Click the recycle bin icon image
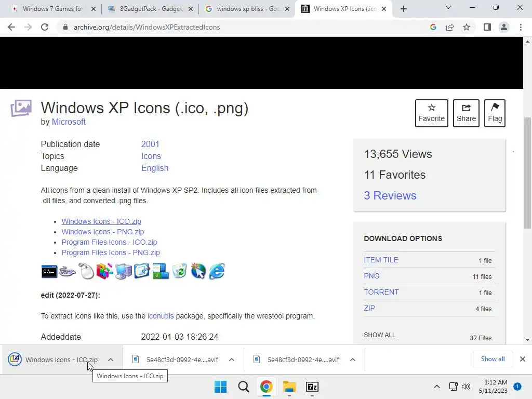 tap(179, 271)
